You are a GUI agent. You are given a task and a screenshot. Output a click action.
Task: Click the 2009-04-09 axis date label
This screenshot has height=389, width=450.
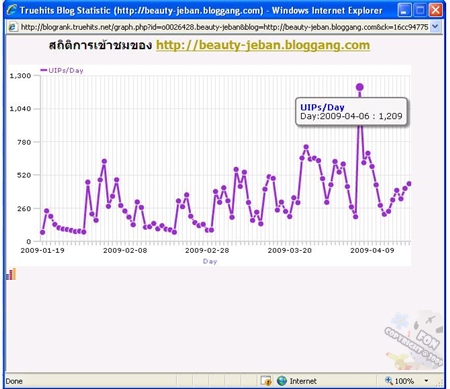372,250
